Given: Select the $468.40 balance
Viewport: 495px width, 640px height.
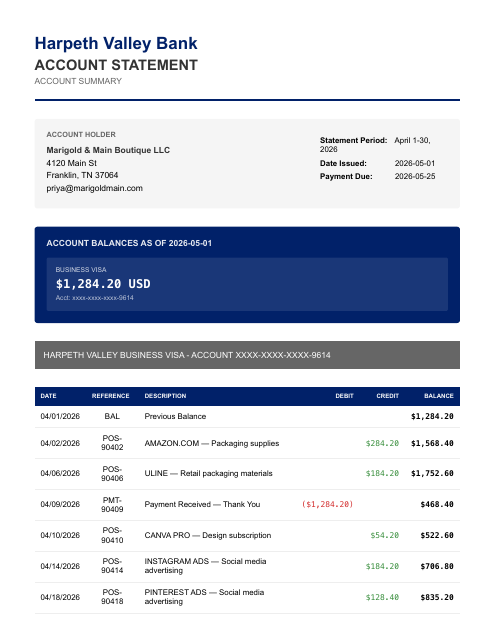Looking at the screenshot, I should 437,504.
